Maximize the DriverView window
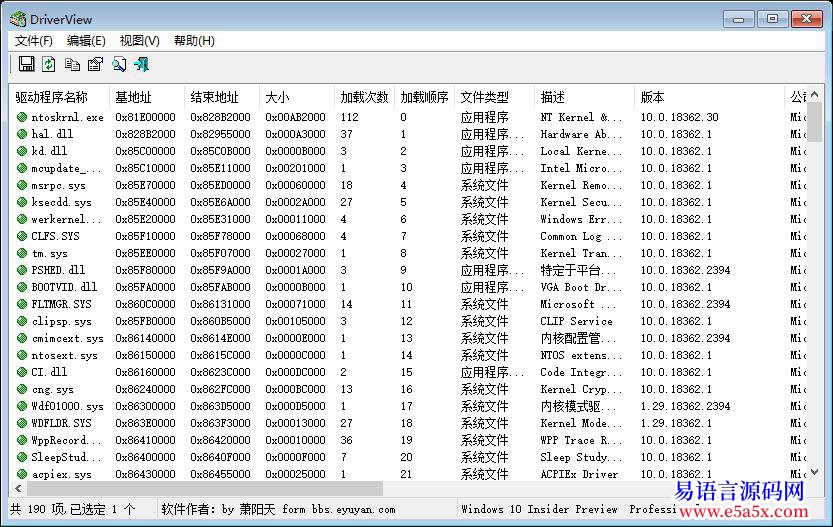The width and height of the screenshot is (833, 527). pos(772,19)
